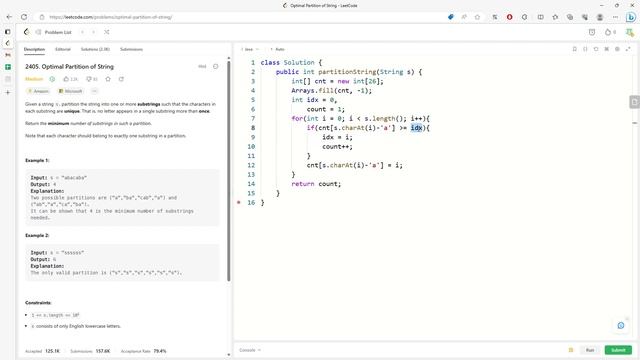This screenshot has height=360, width=640.
Task: Toggle editor fullscreen icon
Action: pos(628,49)
